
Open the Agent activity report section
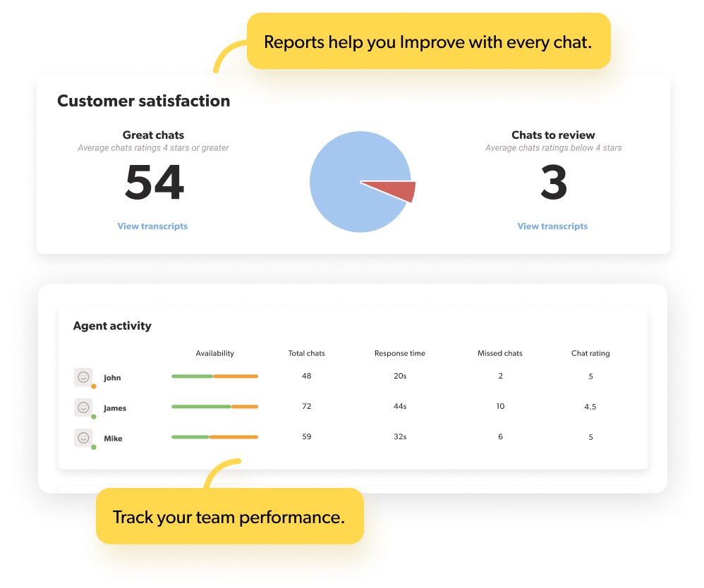[111, 326]
